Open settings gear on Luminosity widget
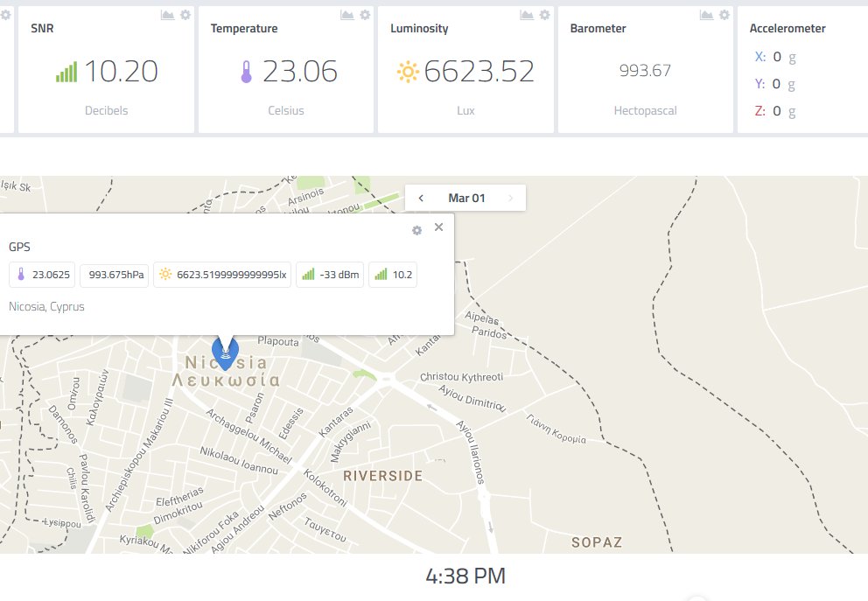Screen dimensions: 868x601 click(545, 15)
